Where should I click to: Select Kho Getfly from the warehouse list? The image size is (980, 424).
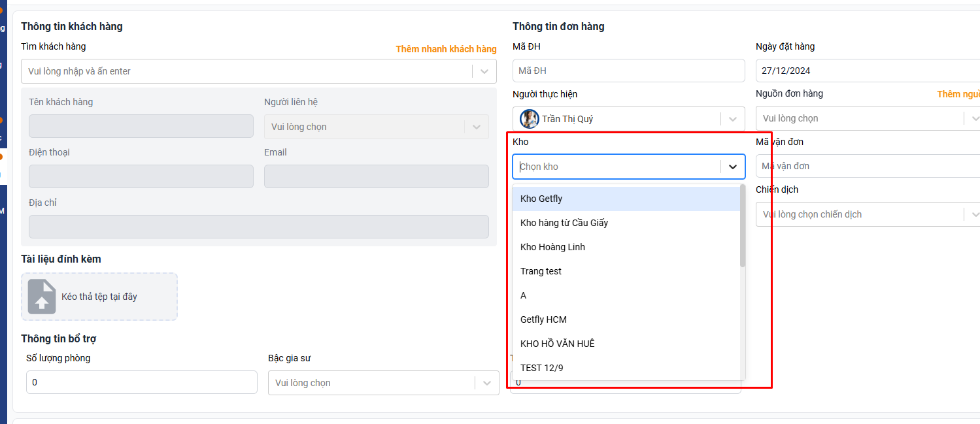click(541, 199)
